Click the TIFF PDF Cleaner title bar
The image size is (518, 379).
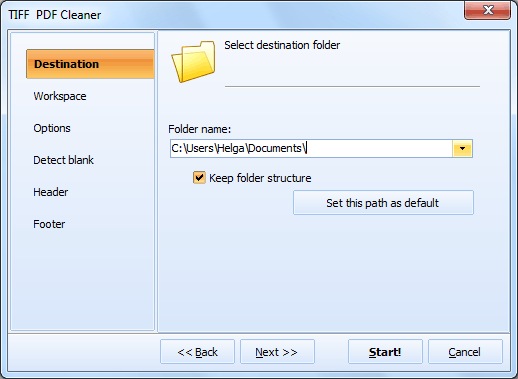pos(233,15)
